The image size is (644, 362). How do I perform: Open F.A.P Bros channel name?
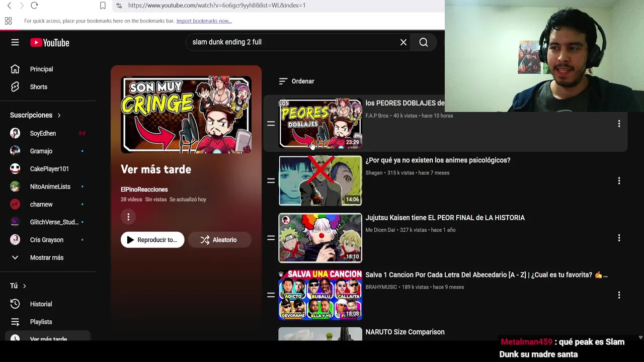point(377,116)
